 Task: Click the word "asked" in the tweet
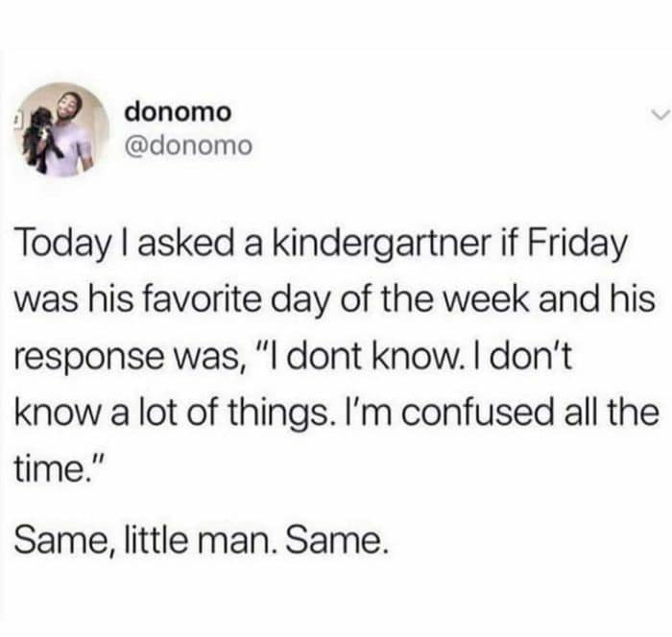click(x=187, y=246)
